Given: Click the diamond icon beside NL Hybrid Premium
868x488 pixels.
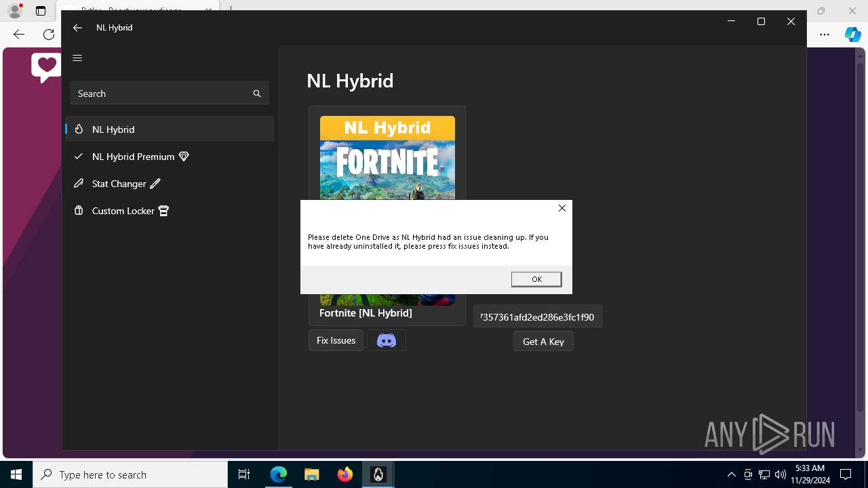Looking at the screenshot, I should (x=184, y=157).
